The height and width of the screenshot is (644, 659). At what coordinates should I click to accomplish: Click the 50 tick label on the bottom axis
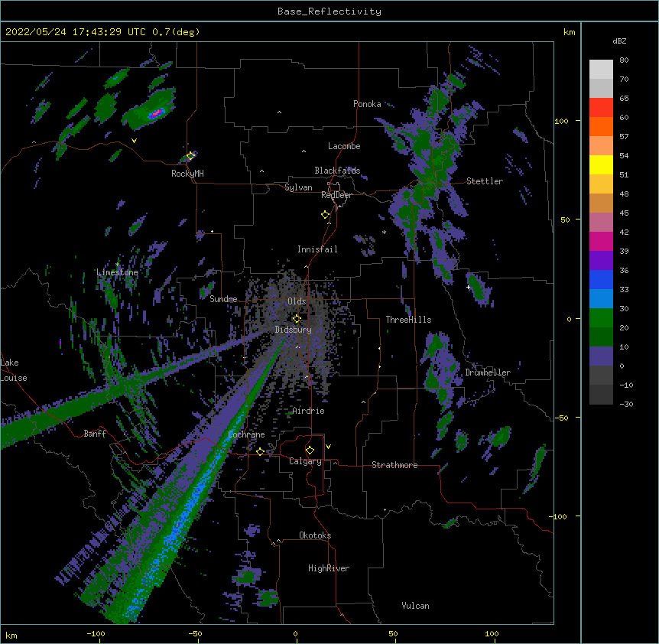click(393, 633)
